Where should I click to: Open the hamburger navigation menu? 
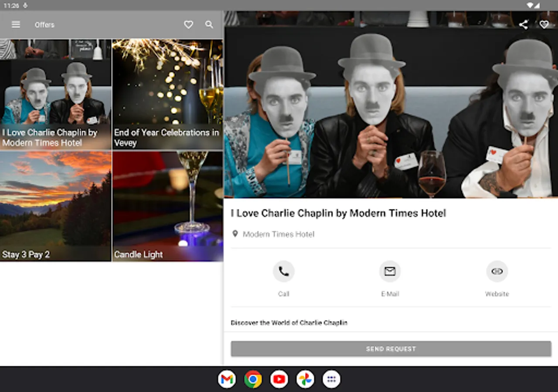(16, 25)
